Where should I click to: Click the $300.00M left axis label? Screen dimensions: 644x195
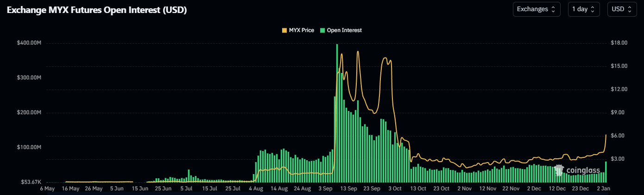tap(30, 78)
